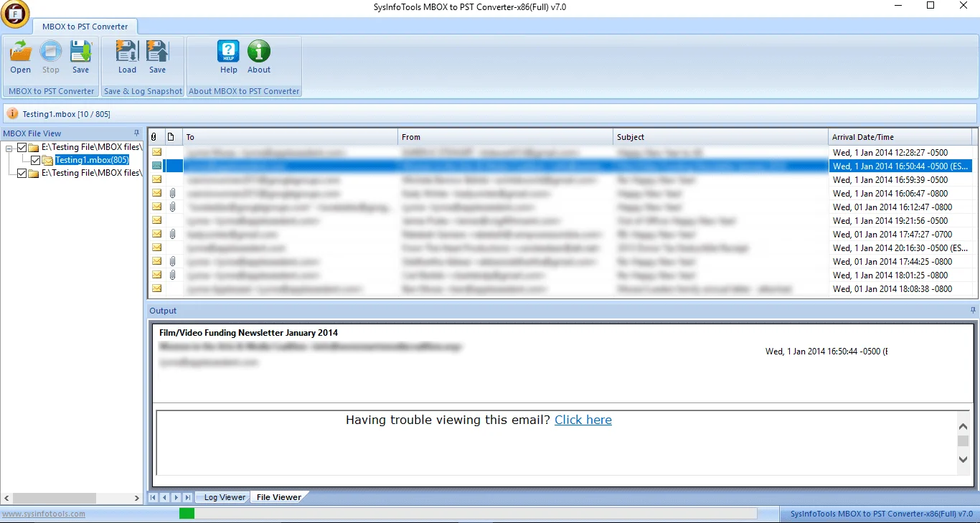
Task: Click paperclip icon of the 18:01:25 -0800 email
Action: [172, 275]
